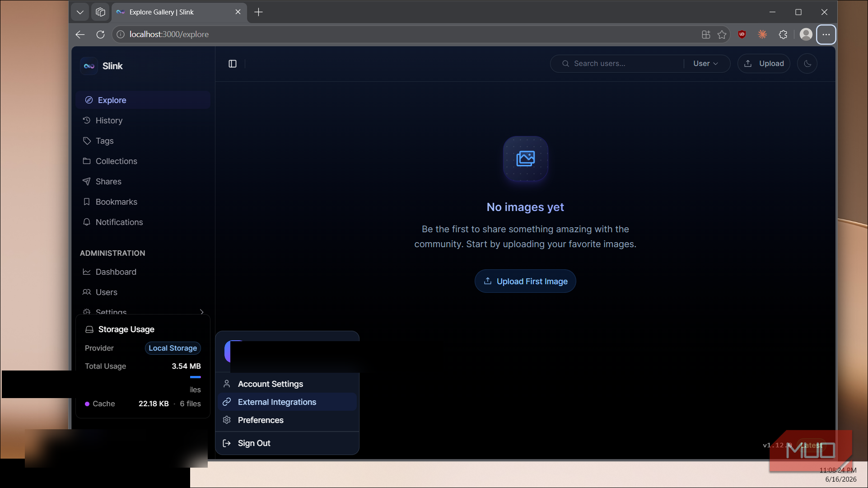Click Sign Out
The width and height of the screenshot is (868, 488).
287,443
